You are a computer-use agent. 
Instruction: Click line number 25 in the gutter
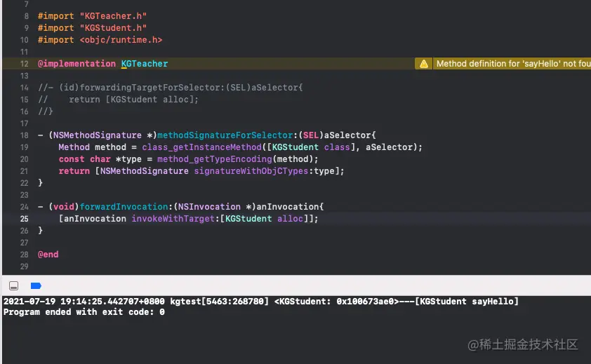(x=24, y=219)
